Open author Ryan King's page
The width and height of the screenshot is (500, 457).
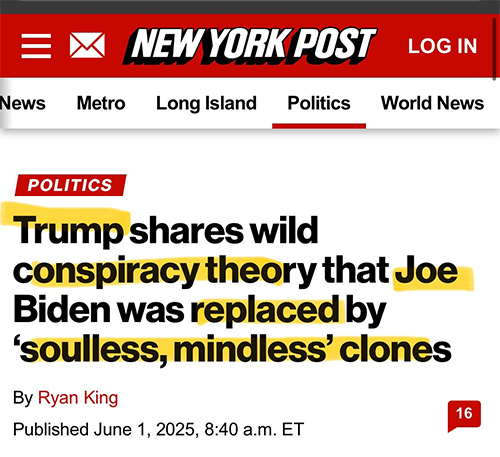pos(78,398)
